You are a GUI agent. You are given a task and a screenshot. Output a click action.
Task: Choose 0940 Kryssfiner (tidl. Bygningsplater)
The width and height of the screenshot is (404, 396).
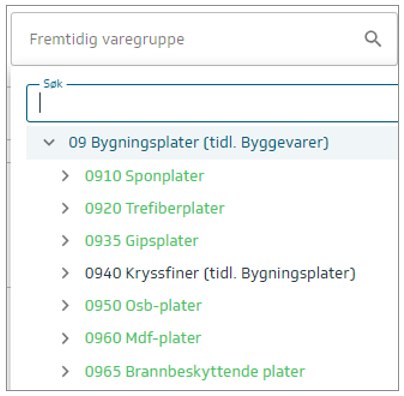point(220,273)
